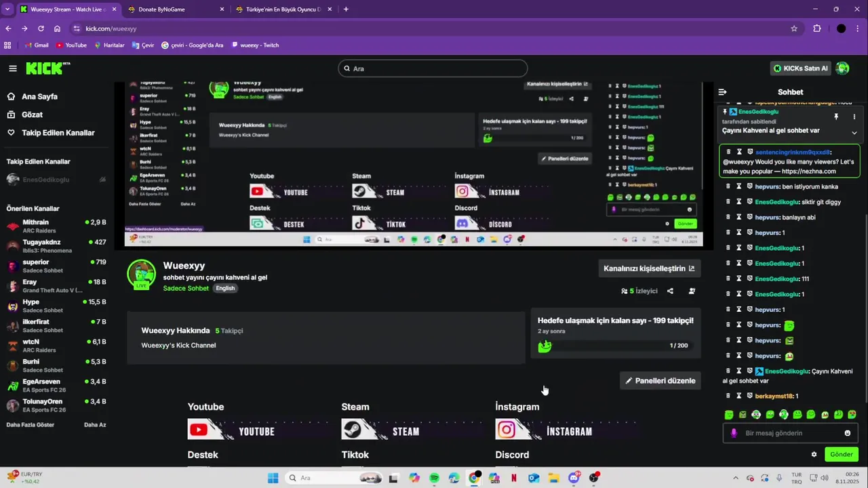Open the Steam panel banner

[414, 430]
